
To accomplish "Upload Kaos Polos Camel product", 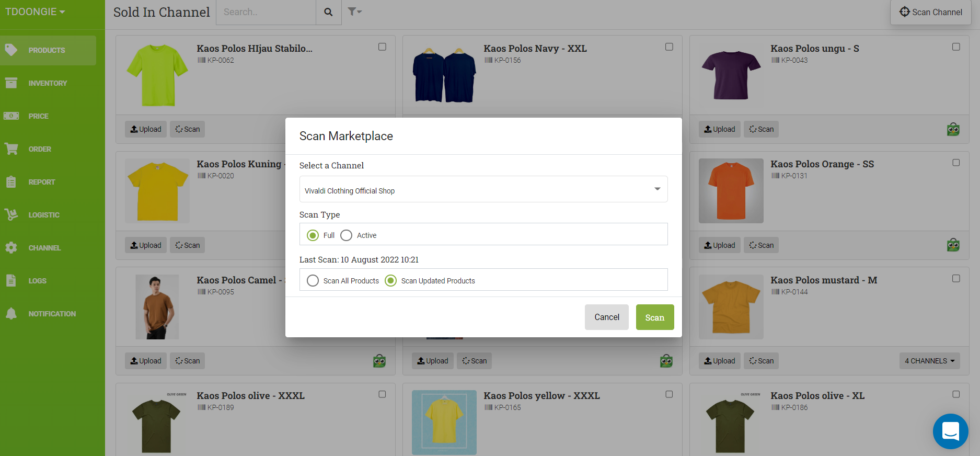I will 146,361.
